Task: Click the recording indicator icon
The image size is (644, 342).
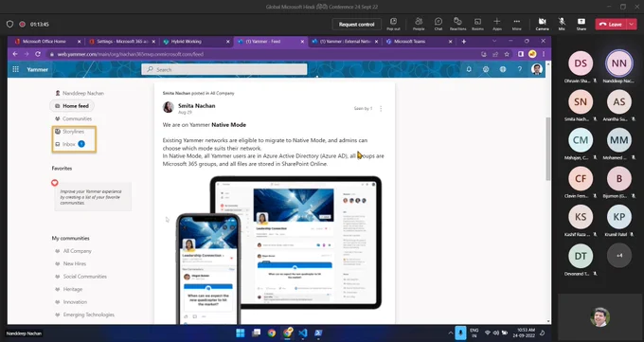Action: [22, 25]
